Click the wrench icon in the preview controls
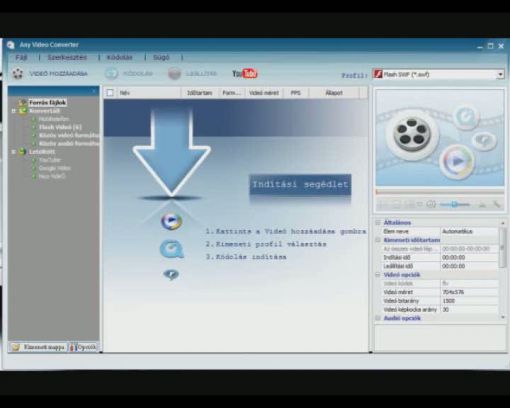This screenshot has width=510, height=408. coord(497,204)
